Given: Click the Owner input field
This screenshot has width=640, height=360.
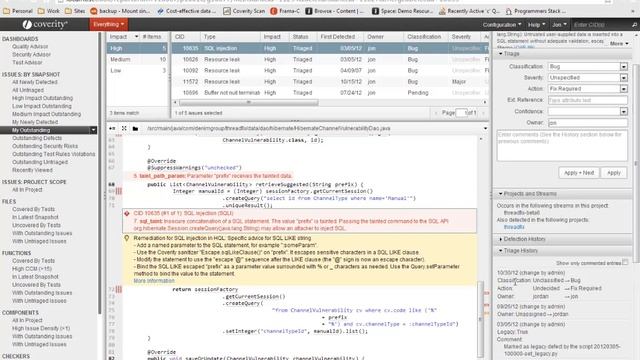Looking at the screenshot, I should click(x=587, y=122).
